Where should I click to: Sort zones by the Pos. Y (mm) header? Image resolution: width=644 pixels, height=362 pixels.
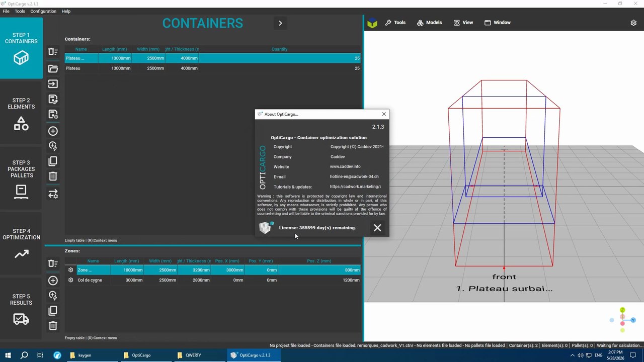[261, 261]
